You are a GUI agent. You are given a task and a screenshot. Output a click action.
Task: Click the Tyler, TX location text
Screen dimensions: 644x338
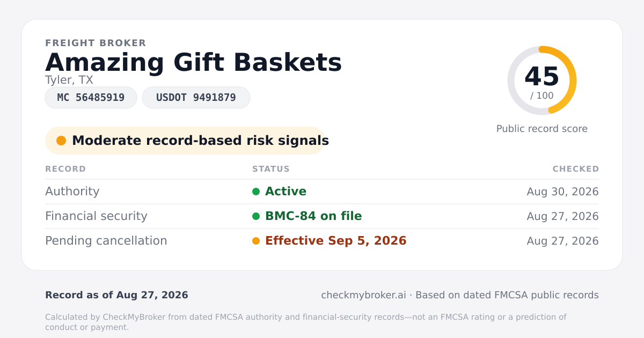click(x=69, y=80)
